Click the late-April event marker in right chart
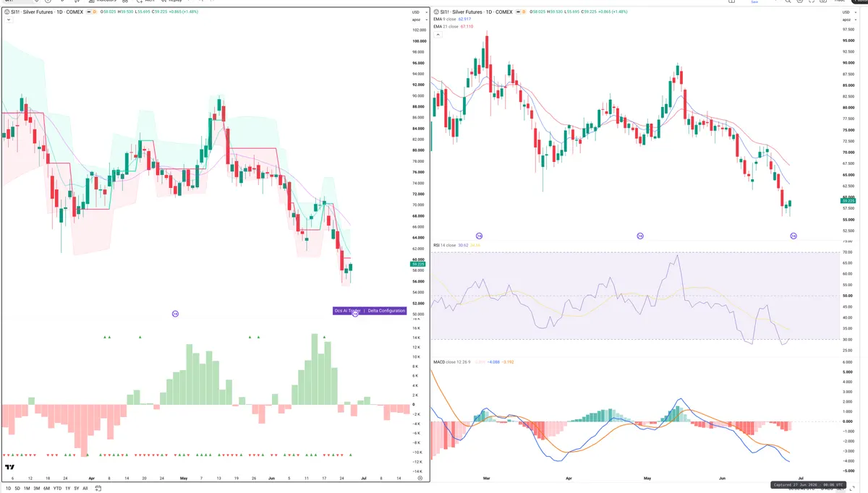The width and height of the screenshot is (868, 493). 640,236
